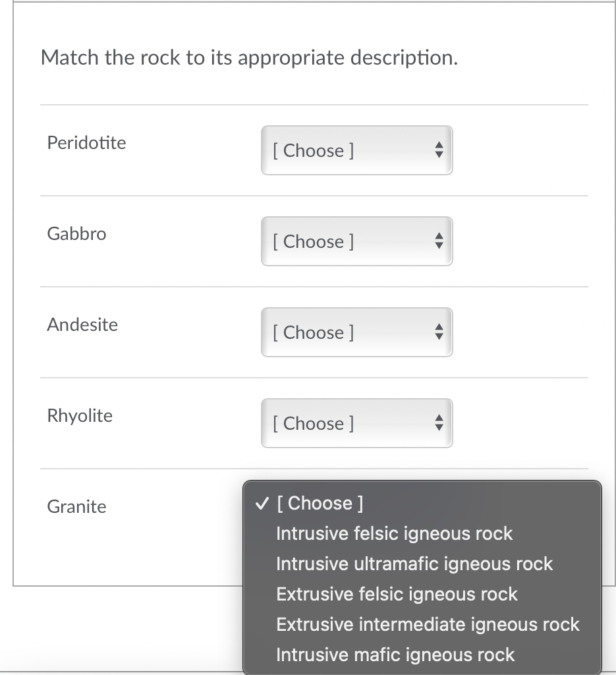Click the checkmark beside the [Choose] option

pos(261,504)
